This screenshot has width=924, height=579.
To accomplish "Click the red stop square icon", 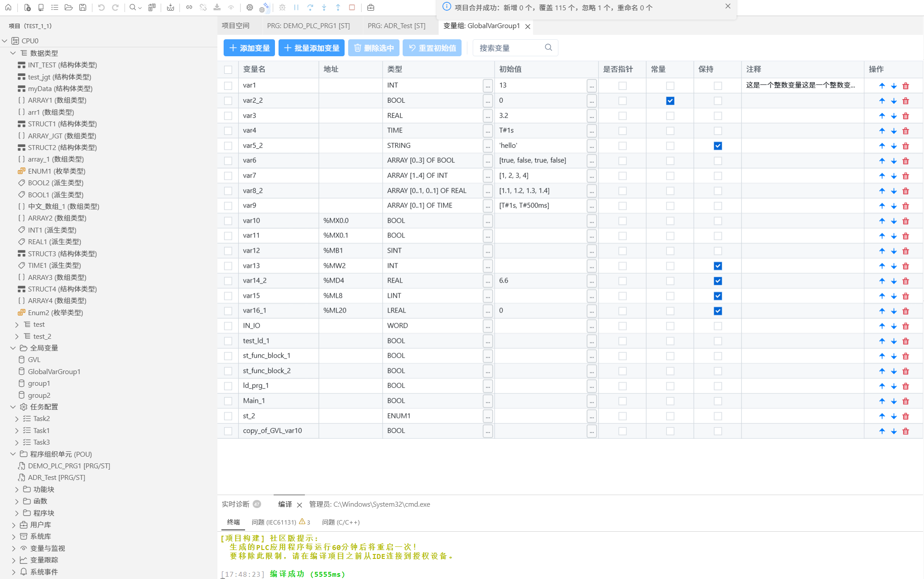I will (x=352, y=8).
